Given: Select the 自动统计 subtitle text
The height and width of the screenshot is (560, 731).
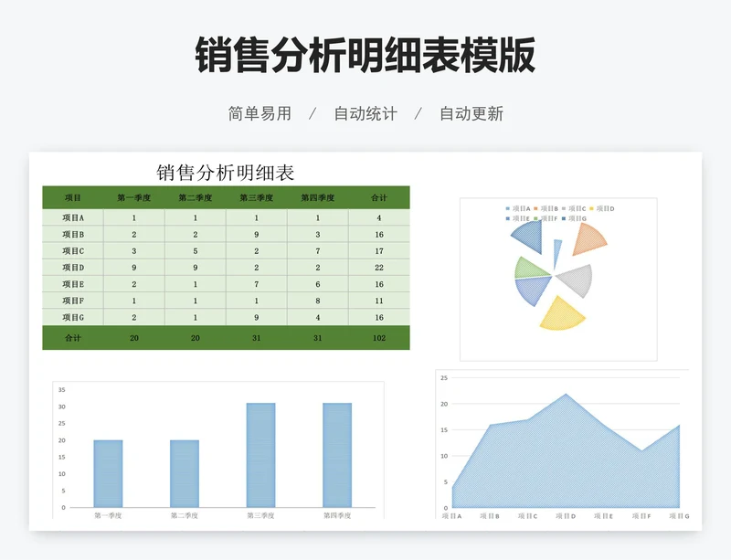Looking at the screenshot, I should [x=365, y=113].
